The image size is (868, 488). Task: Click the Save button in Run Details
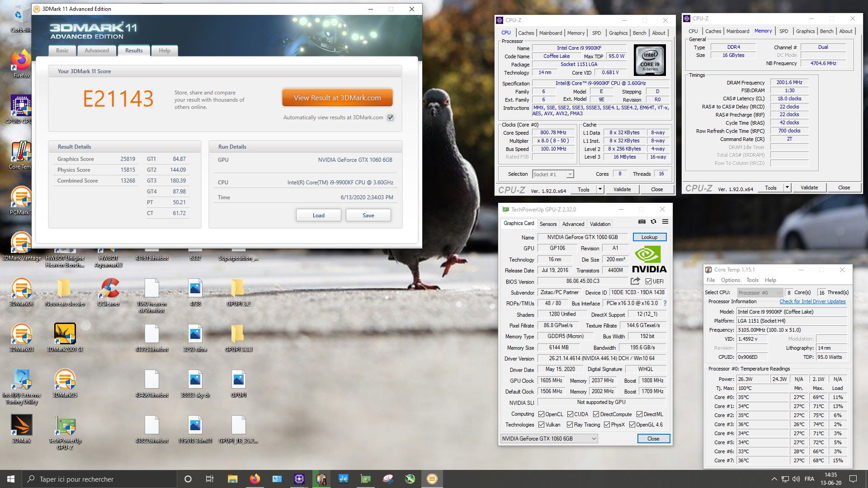tap(368, 216)
